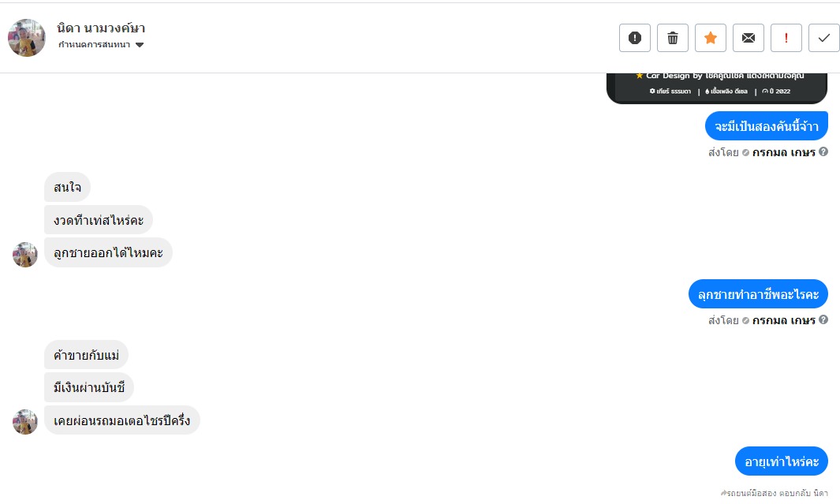This screenshot has width=840, height=504.
Task: Click help icon under ลูกชายทำอาชีพอะไรคะ message
Action: pos(823,320)
